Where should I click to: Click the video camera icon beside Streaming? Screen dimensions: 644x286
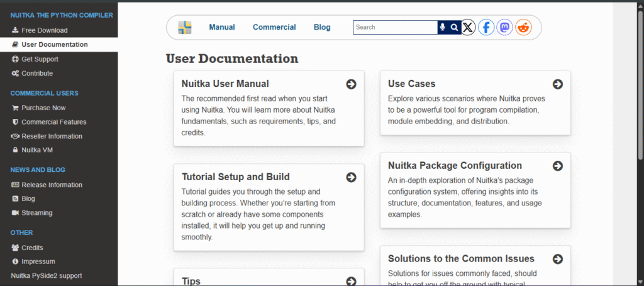15,213
